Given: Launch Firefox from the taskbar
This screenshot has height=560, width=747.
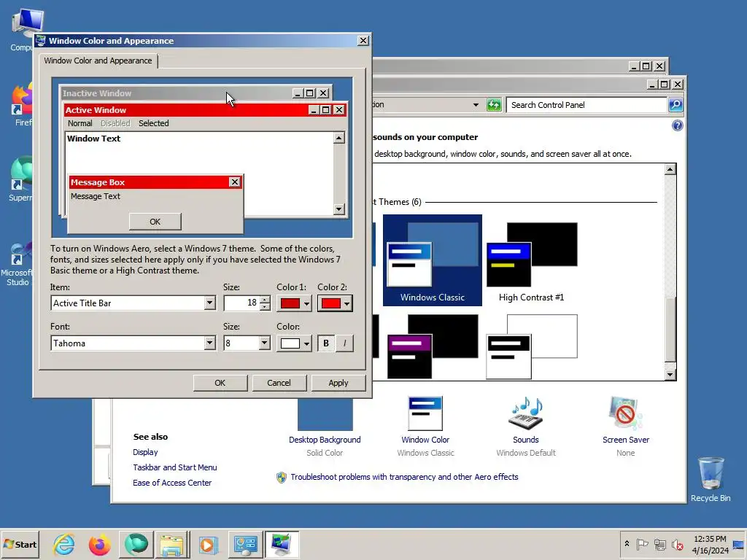Looking at the screenshot, I should (x=99, y=544).
